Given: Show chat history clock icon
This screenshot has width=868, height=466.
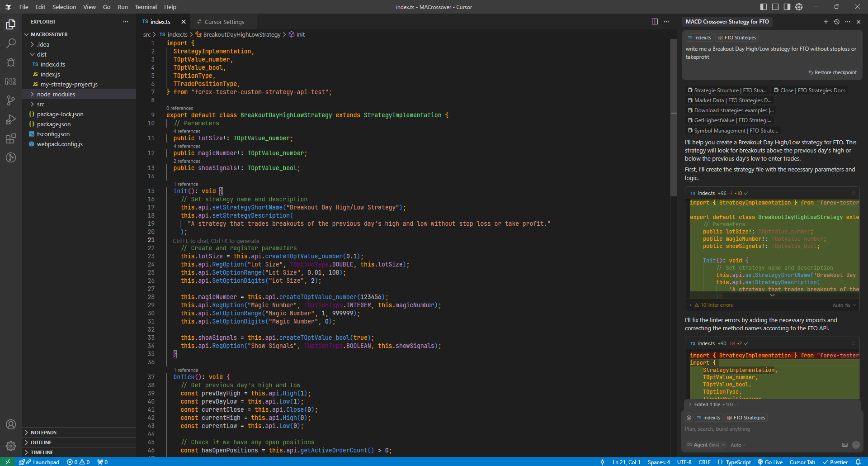Looking at the screenshot, I should click(x=836, y=22).
